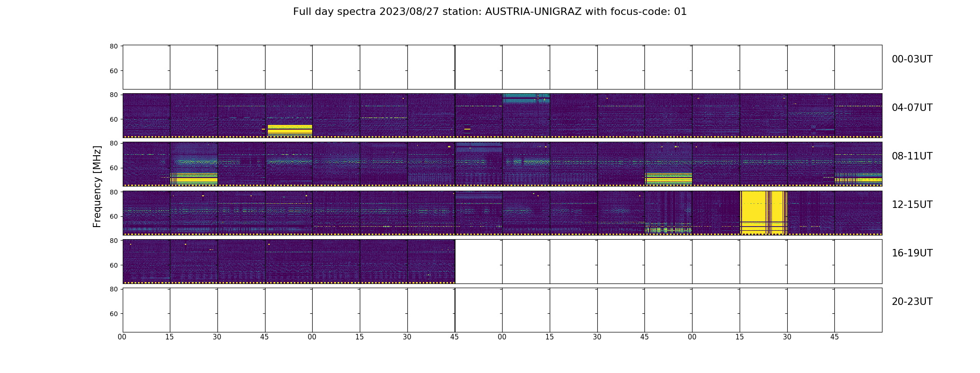The height and width of the screenshot is (373, 980).
Task: Select the '16-19UT' row label
Action: tap(912, 253)
